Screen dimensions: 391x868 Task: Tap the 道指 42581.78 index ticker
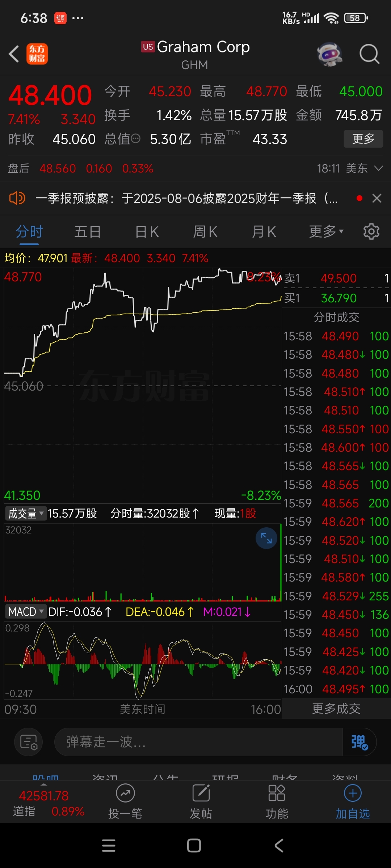(x=49, y=803)
